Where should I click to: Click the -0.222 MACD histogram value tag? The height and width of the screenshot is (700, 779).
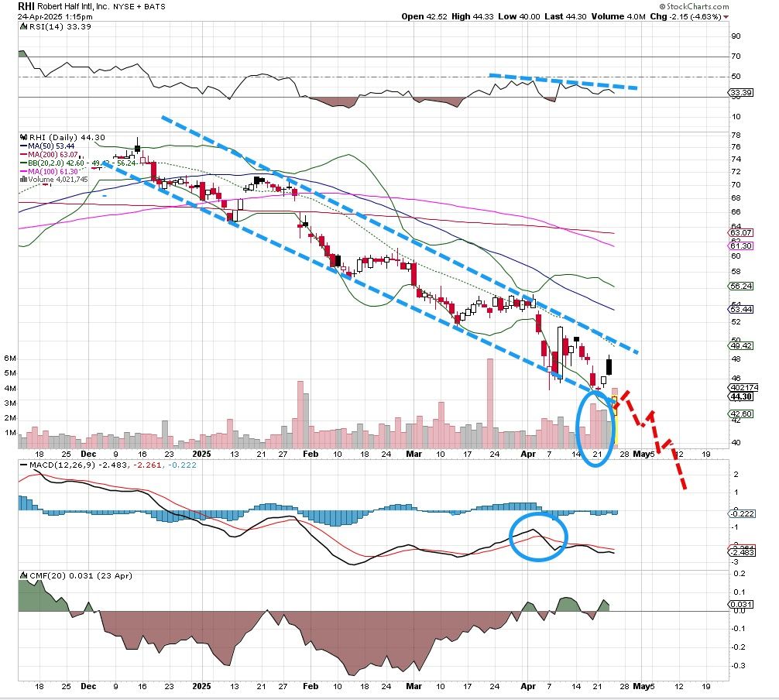click(741, 514)
